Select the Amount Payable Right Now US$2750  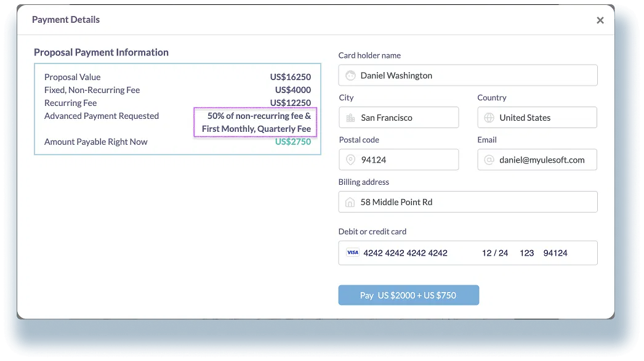point(293,142)
